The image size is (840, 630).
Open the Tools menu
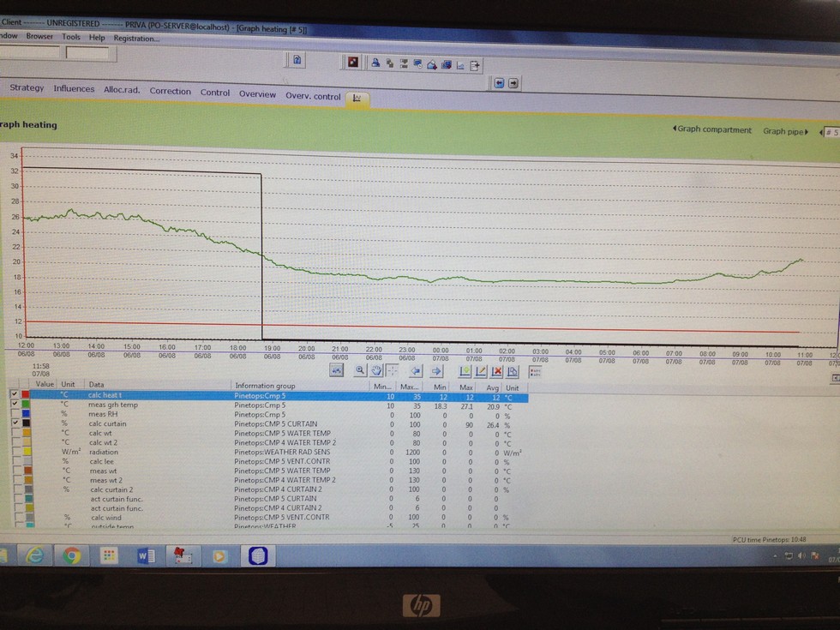(71, 37)
